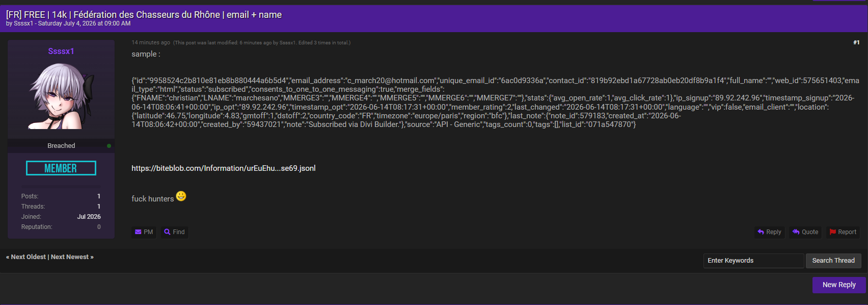The width and height of the screenshot is (868, 305).
Task: Open the Ssssx1 avatar image
Action: pyautogui.click(x=61, y=95)
